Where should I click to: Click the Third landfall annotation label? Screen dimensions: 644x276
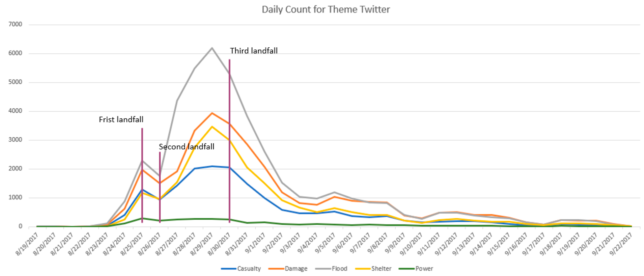pos(254,51)
